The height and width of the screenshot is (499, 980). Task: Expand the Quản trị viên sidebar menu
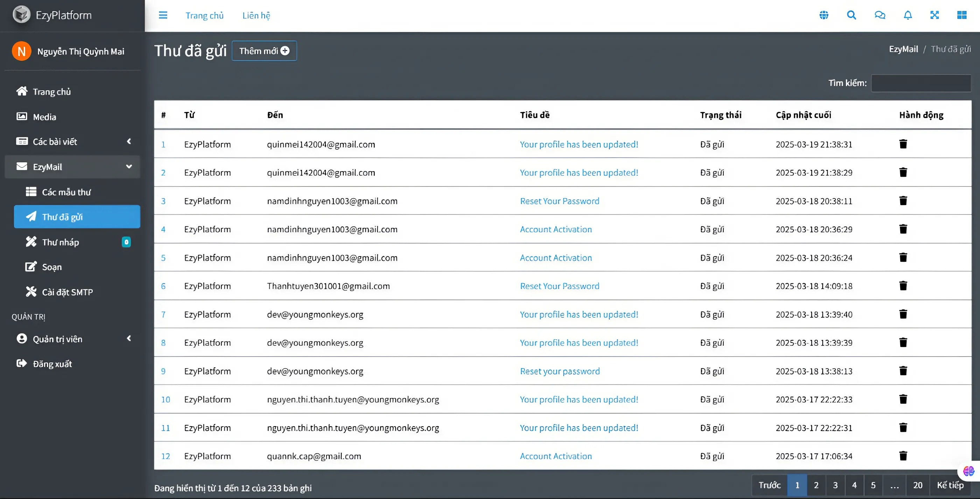(72, 338)
